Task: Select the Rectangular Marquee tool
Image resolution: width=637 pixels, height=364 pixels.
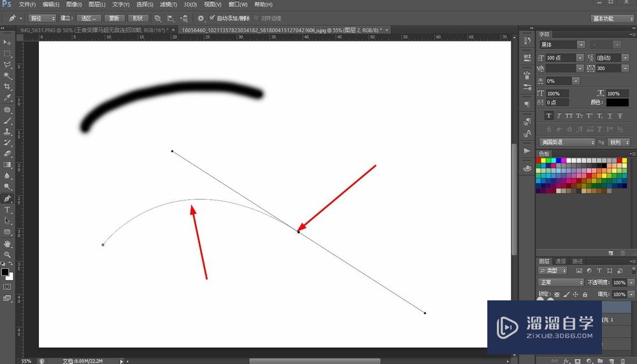Action: (x=7, y=53)
